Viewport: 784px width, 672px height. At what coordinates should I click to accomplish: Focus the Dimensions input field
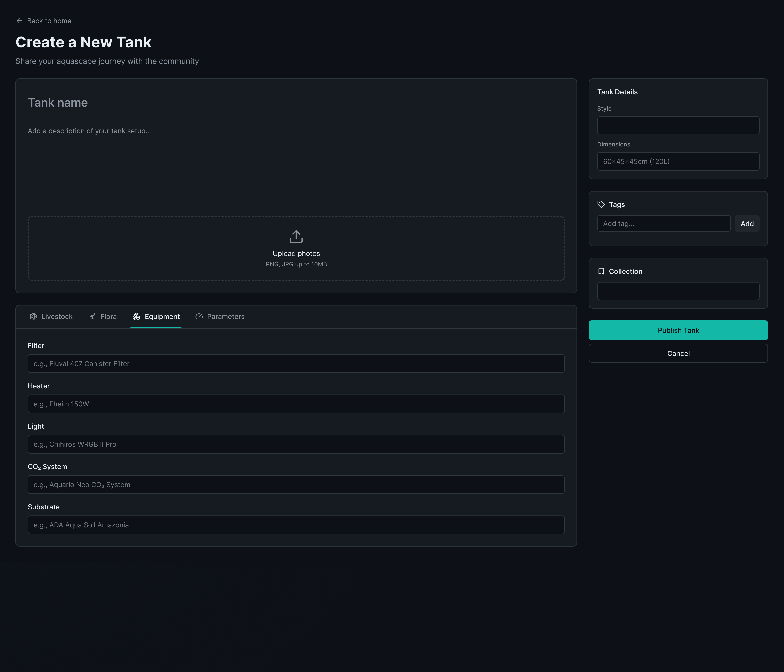click(x=678, y=162)
